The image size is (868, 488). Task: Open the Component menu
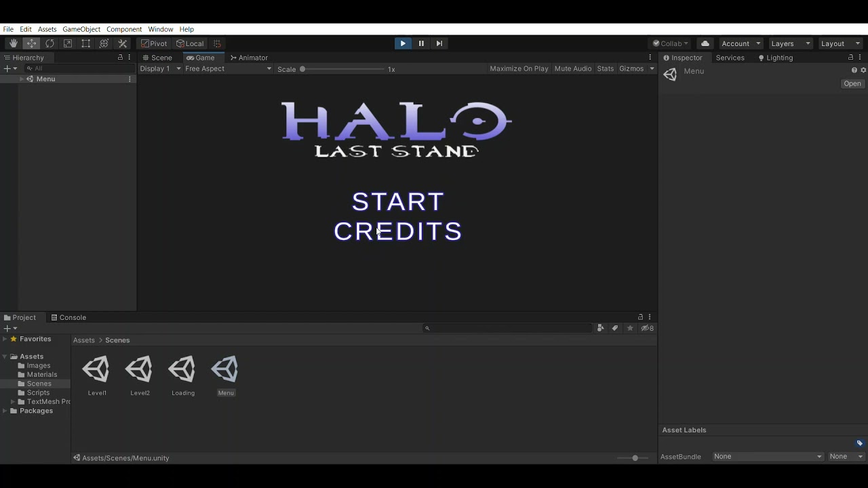pos(124,29)
